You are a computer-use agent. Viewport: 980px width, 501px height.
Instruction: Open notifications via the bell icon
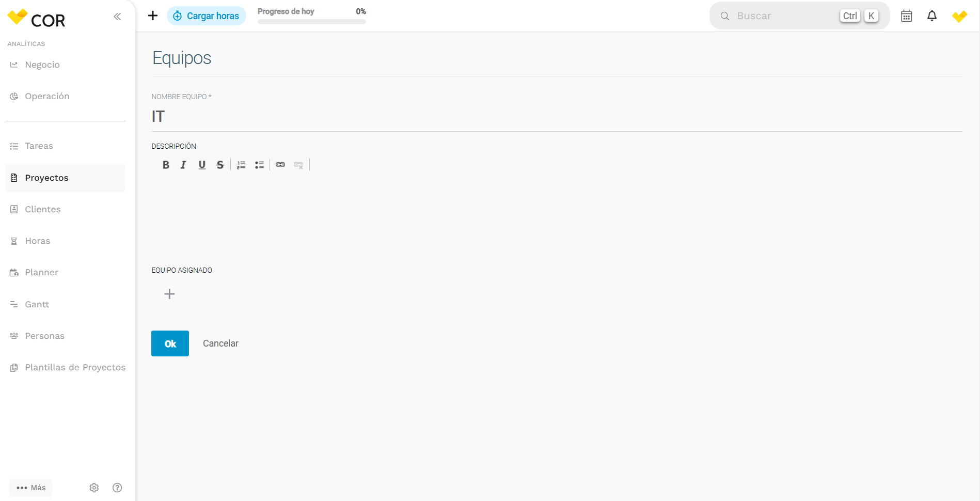click(932, 16)
